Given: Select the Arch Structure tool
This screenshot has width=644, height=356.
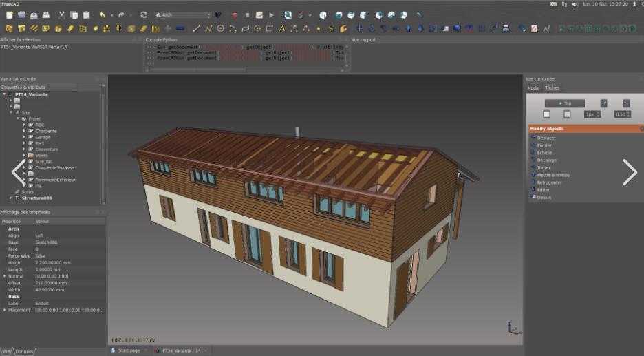Looking at the screenshot, I should [x=21, y=28].
